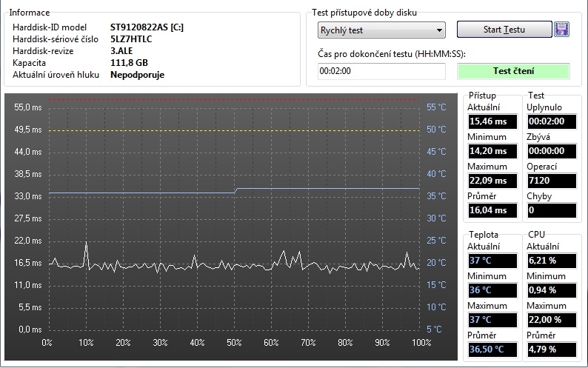Select the hard disk model ST9120822AS [C:]
The image size is (588, 368).
click(147, 27)
